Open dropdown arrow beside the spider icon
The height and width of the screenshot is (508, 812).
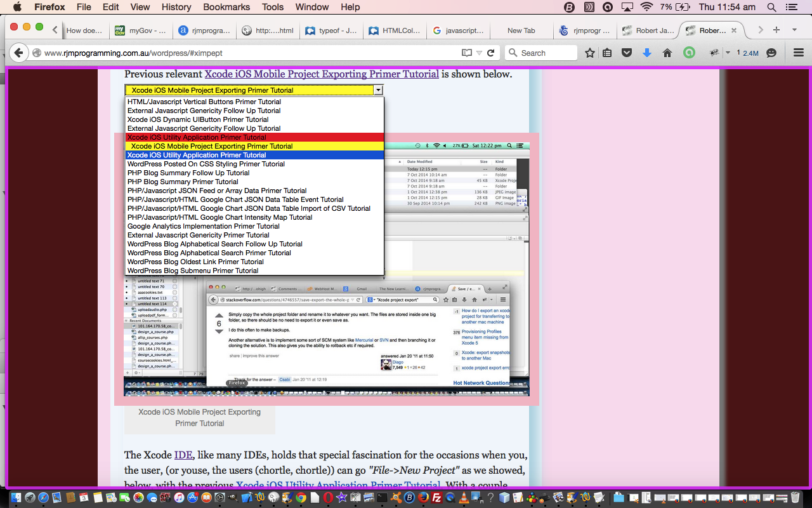coord(728,53)
